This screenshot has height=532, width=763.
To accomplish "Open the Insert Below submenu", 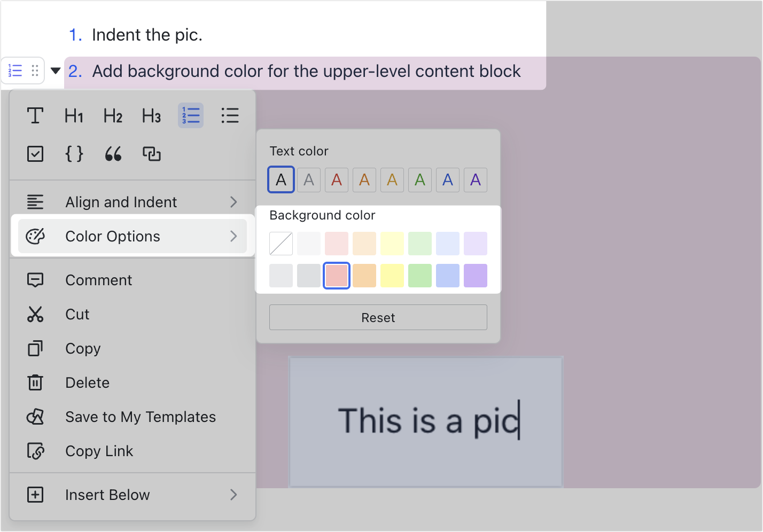I will (x=107, y=495).
